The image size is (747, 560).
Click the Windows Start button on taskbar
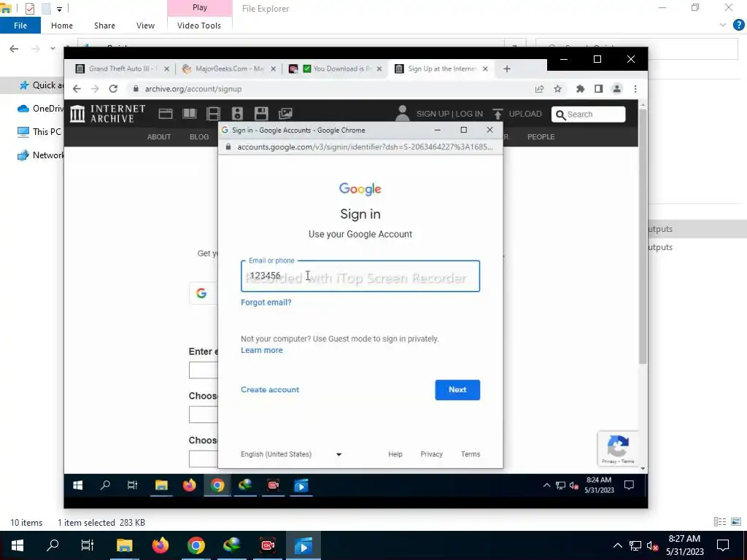18,545
